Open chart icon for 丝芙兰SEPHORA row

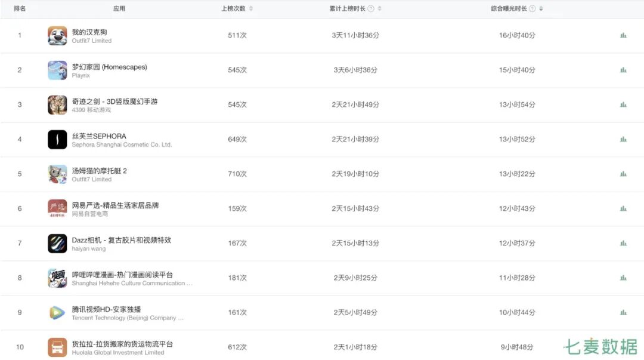click(623, 139)
